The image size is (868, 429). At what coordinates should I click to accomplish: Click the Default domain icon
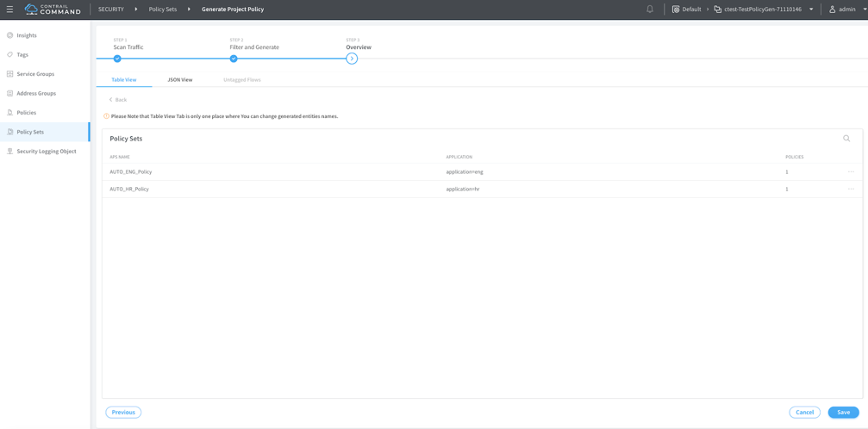(x=676, y=9)
